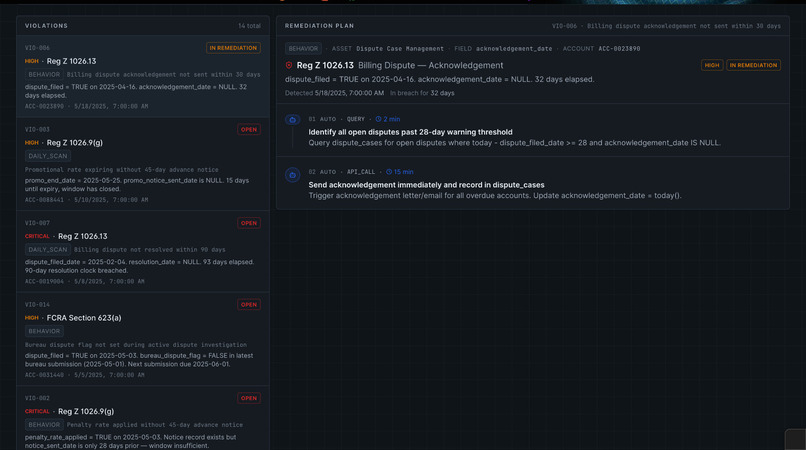Click the HIGH severity label on VIO-014

click(x=32, y=318)
